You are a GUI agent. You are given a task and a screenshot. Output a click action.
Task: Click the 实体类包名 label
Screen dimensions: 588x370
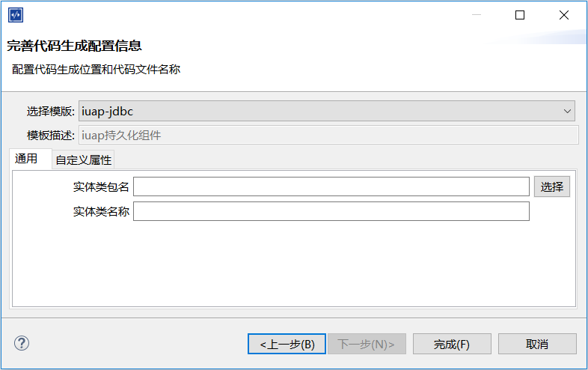point(101,186)
